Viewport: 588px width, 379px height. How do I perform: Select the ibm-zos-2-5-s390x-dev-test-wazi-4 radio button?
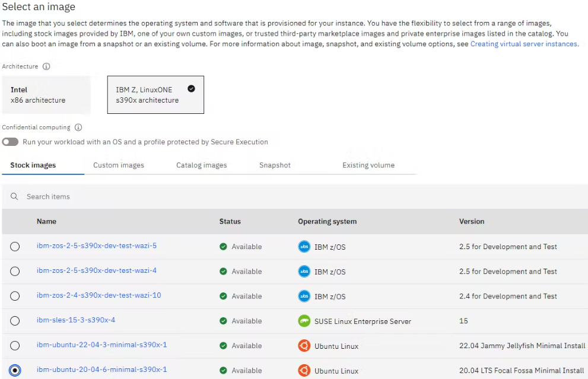15,272
